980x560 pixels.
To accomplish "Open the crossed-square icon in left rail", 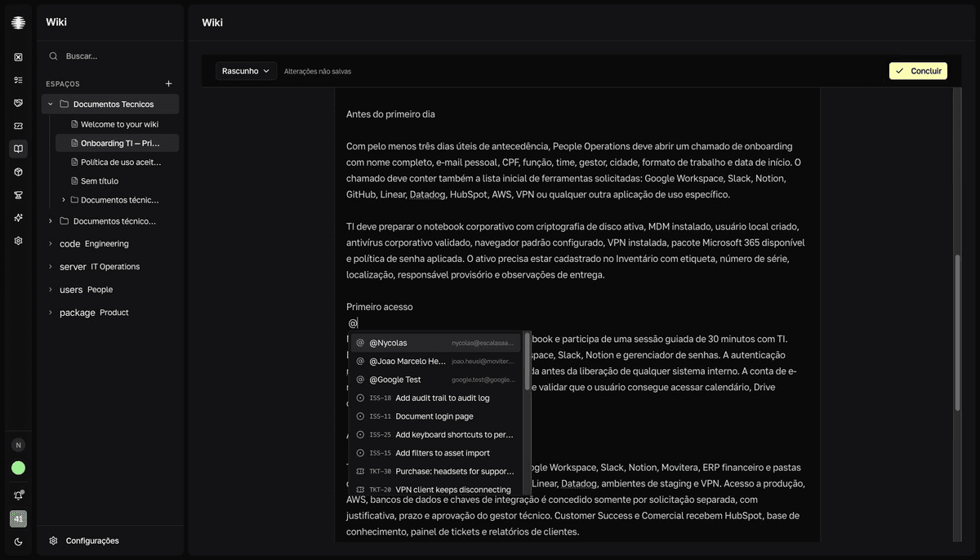I will (18, 57).
